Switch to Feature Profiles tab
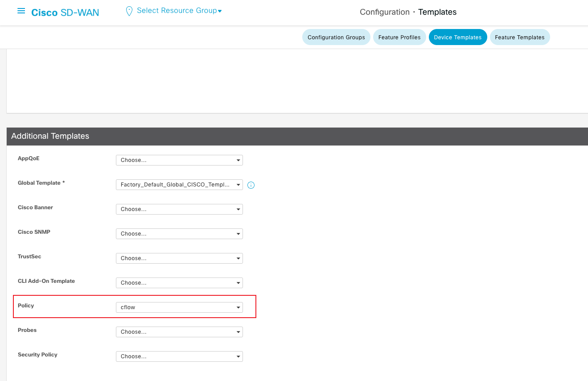The width and height of the screenshot is (588, 381). click(399, 37)
